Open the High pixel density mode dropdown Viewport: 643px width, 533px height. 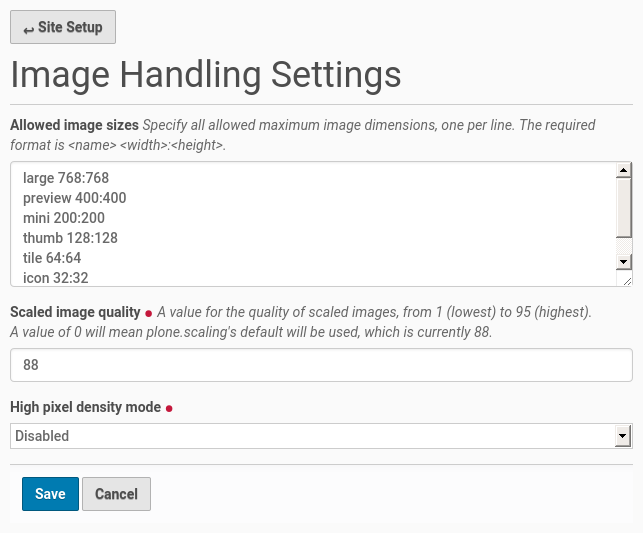(x=310, y=436)
